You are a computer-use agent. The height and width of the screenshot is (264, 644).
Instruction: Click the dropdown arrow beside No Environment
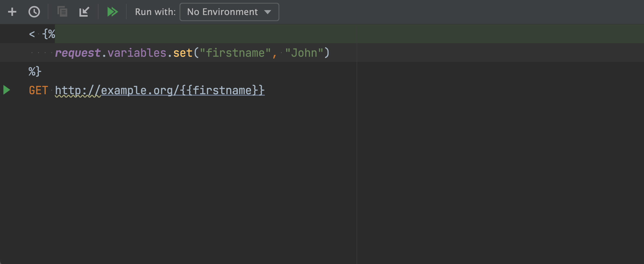tap(268, 12)
